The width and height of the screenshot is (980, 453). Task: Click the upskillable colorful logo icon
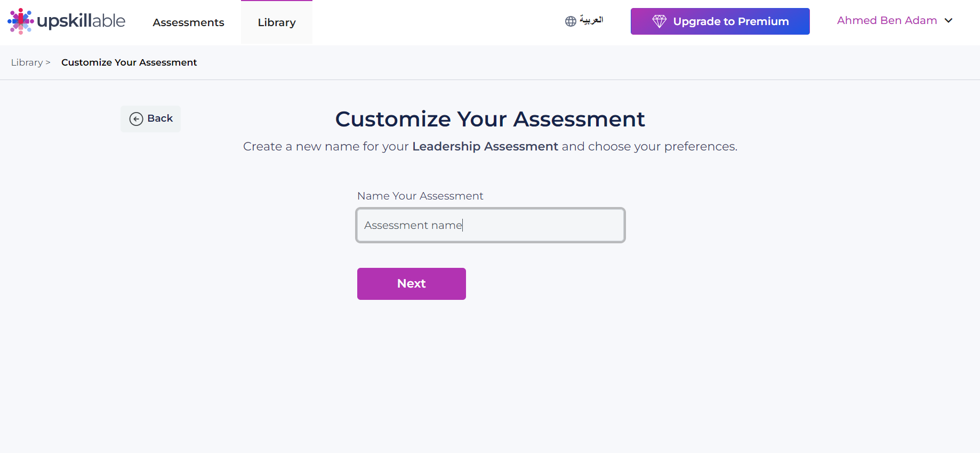pos(21,21)
